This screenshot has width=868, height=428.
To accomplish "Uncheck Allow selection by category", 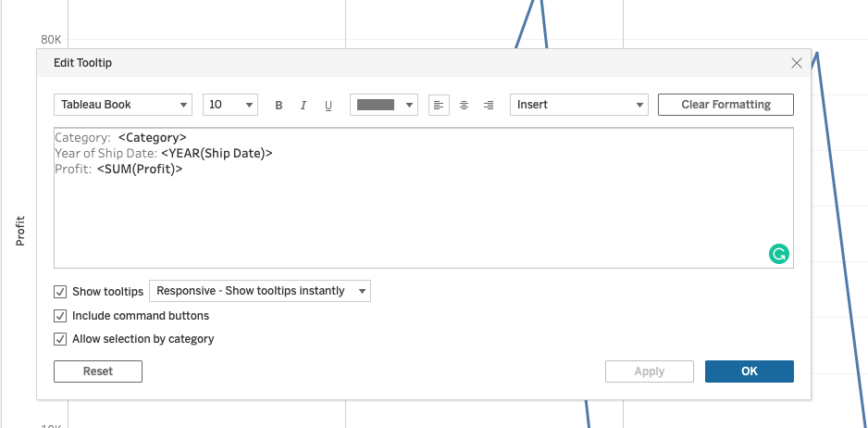I will (x=60, y=339).
